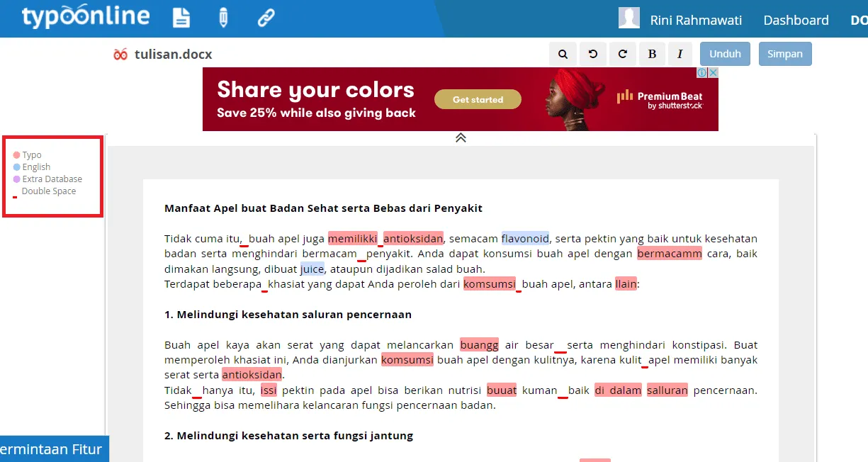The height and width of the screenshot is (462, 868).
Task: Select the pen edit icon in header
Action: 223,18
